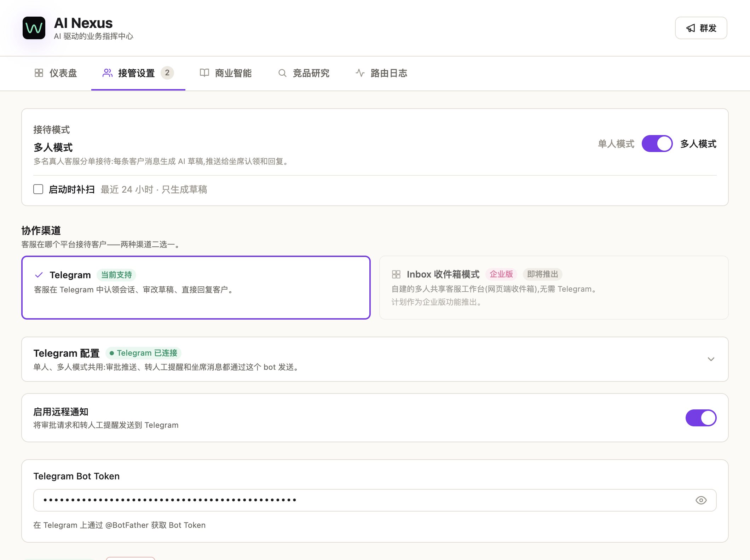Click the 启用远程通知 title
Image resolution: width=750 pixels, height=560 pixels.
pos(61,412)
